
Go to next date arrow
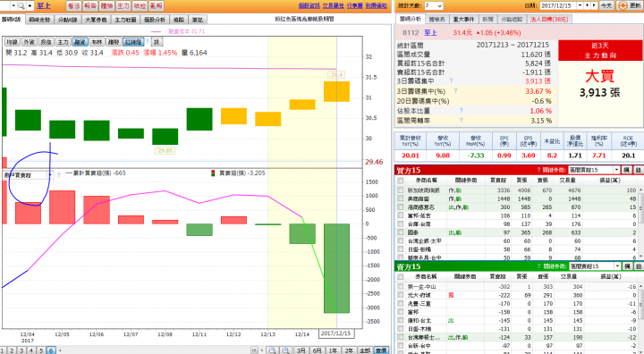coord(594,5)
